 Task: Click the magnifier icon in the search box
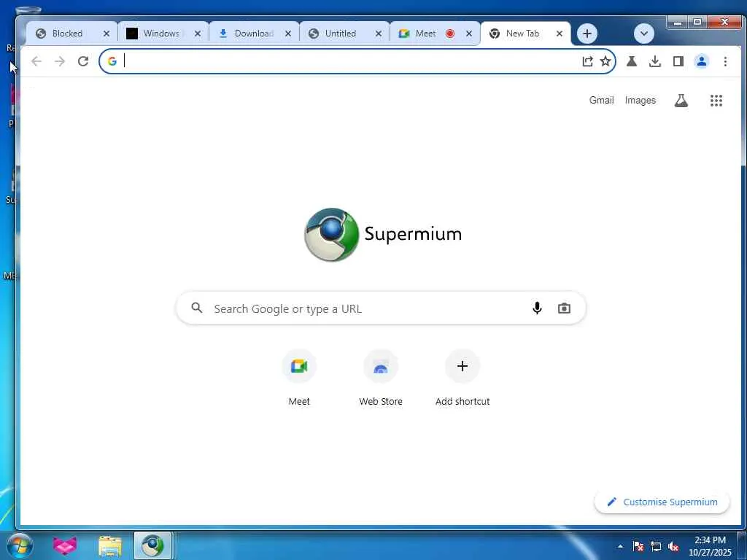point(197,308)
